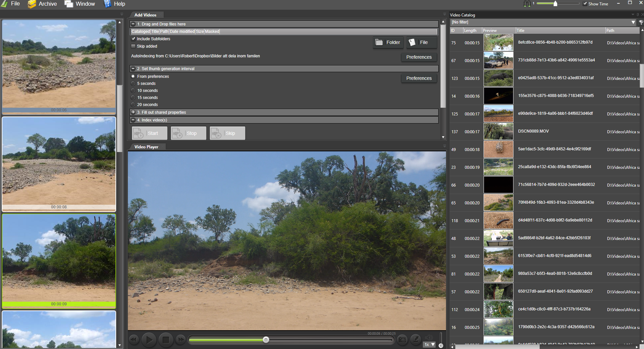This screenshot has height=349, width=644.
Task: Select the catalog row with ID 75
Action: [545, 43]
